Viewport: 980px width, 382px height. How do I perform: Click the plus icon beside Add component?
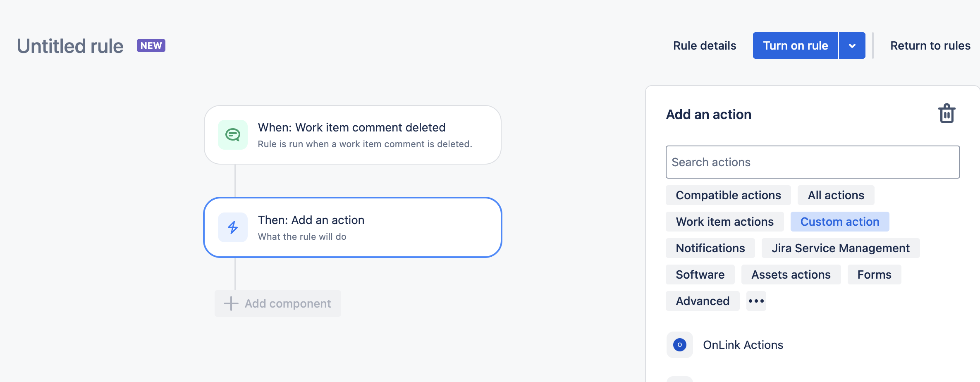coord(231,303)
